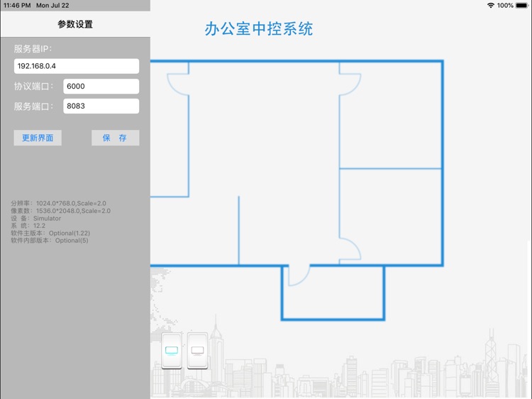Image resolution: width=532 pixels, height=399 pixels.
Task: Select the protocol port field showing 6000
Action: [101, 86]
